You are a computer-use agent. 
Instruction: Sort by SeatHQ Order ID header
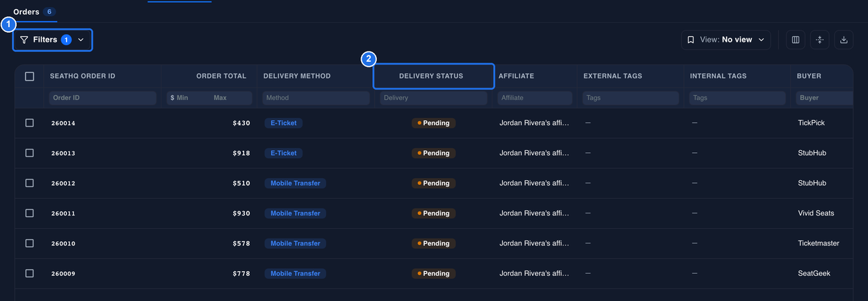[x=83, y=76]
